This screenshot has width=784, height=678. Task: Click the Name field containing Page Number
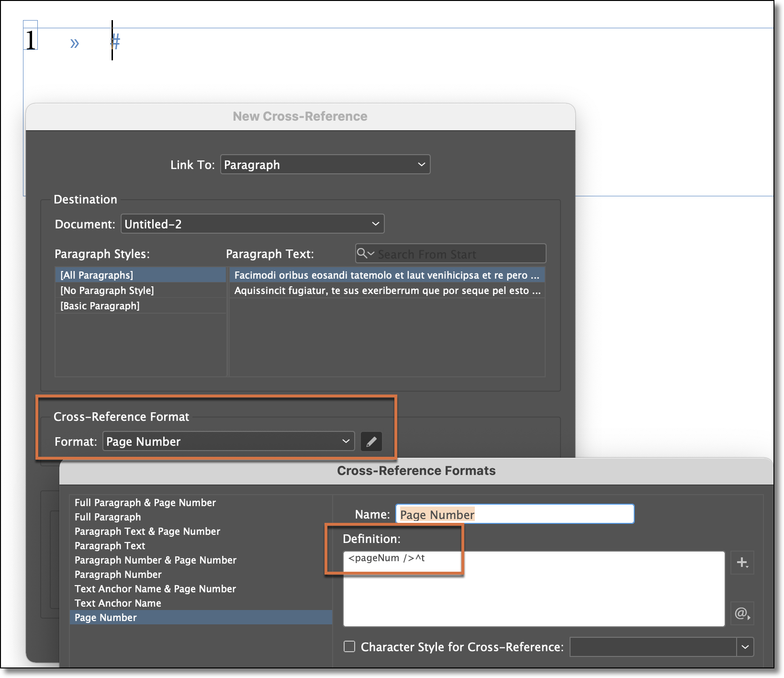514,514
